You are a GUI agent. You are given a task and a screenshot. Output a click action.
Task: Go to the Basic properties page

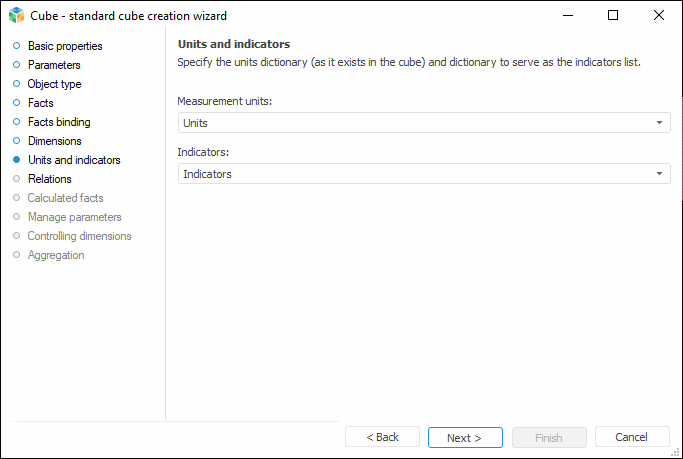pos(65,46)
